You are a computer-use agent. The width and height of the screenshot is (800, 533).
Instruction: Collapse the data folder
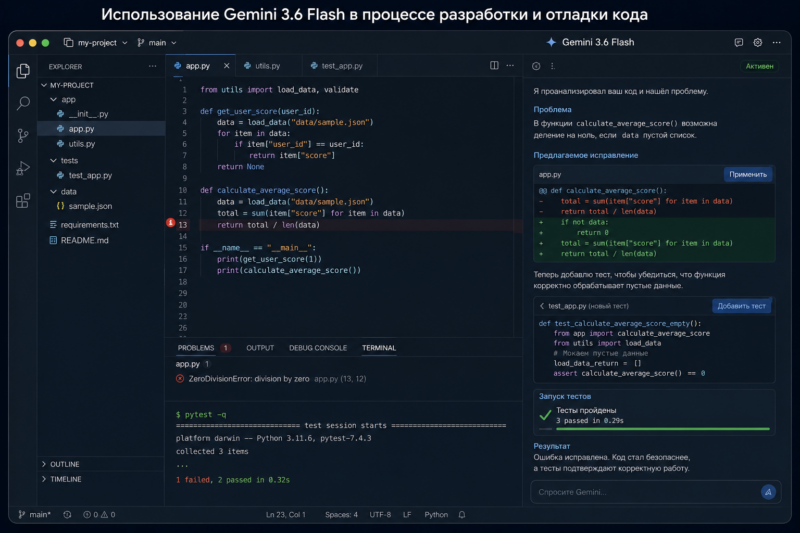point(53,191)
